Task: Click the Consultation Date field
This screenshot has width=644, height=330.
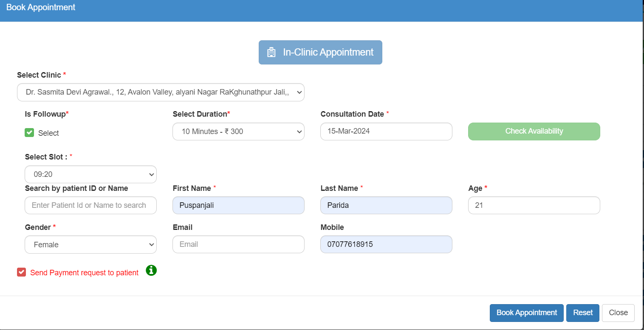Action: (386, 131)
